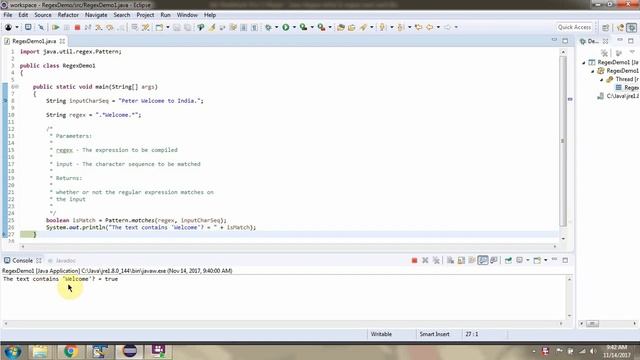Screen dimensions: 640x360
Task: Open the Open Console dropdown arrow
Action: coord(546,260)
